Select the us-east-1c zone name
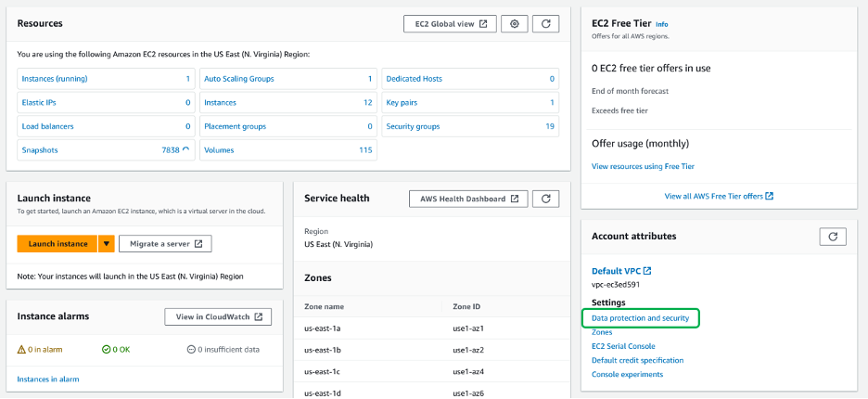Viewport: 868px width, 399px height. (x=322, y=372)
